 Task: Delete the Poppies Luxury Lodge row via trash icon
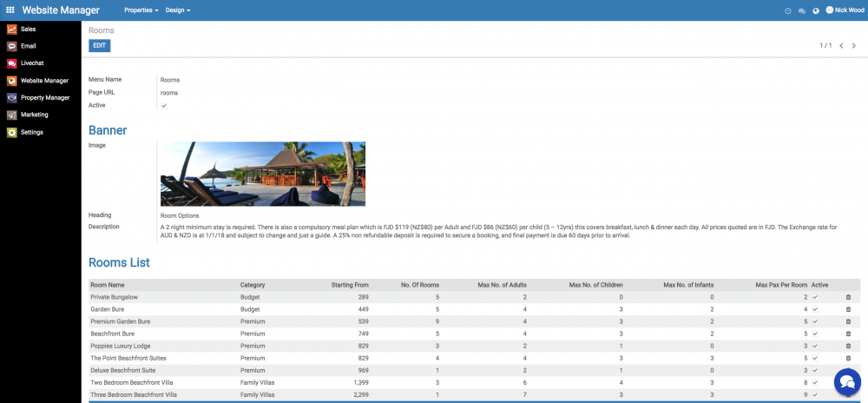coord(848,346)
